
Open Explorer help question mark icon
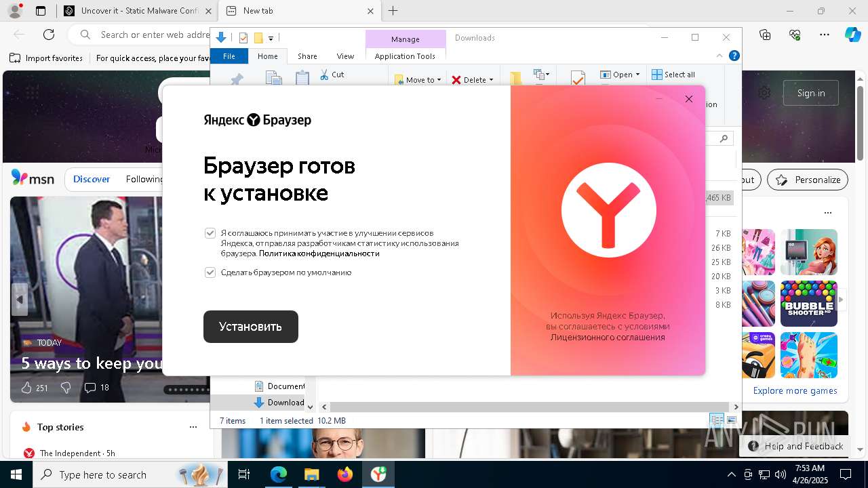[734, 56]
